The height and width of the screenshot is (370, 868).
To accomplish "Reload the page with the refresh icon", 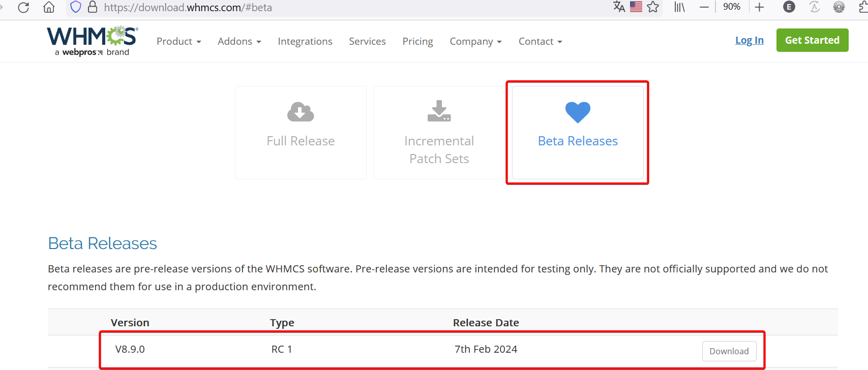I will pyautogui.click(x=23, y=7).
